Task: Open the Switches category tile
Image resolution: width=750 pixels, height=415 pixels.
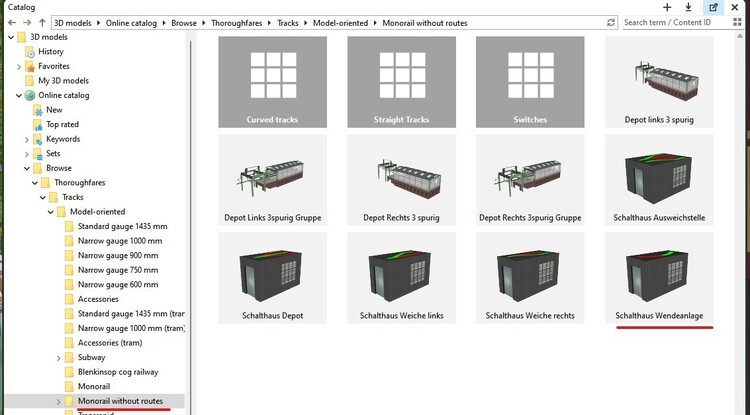Action: point(530,82)
